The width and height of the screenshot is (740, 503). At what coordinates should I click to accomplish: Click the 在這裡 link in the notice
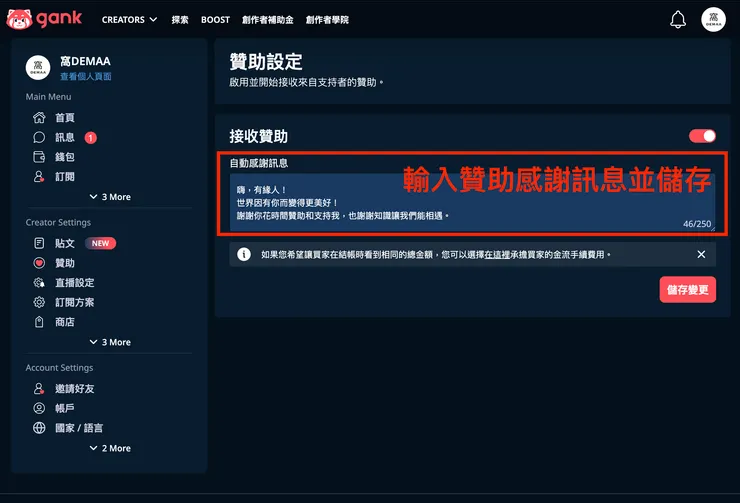click(x=497, y=255)
